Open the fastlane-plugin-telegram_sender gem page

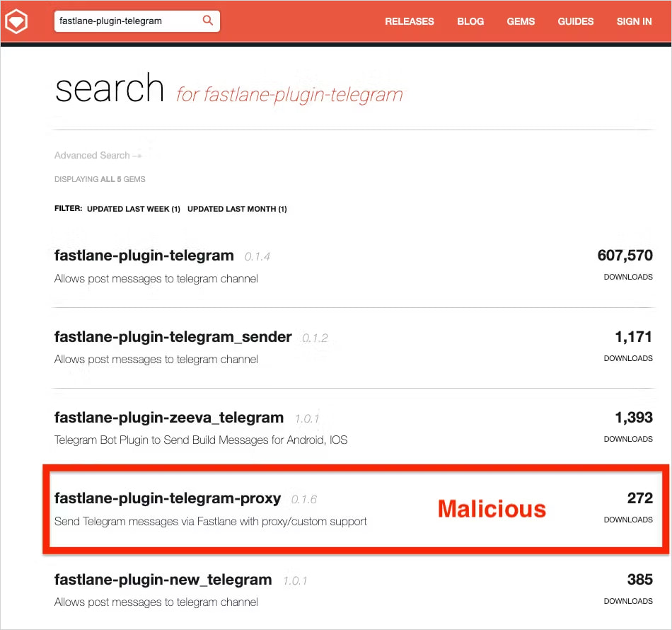point(173,337)
